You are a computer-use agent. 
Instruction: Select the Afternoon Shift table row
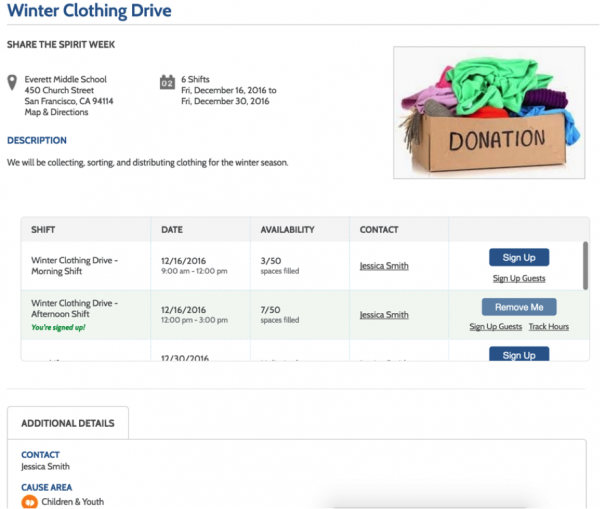(200, 314)
